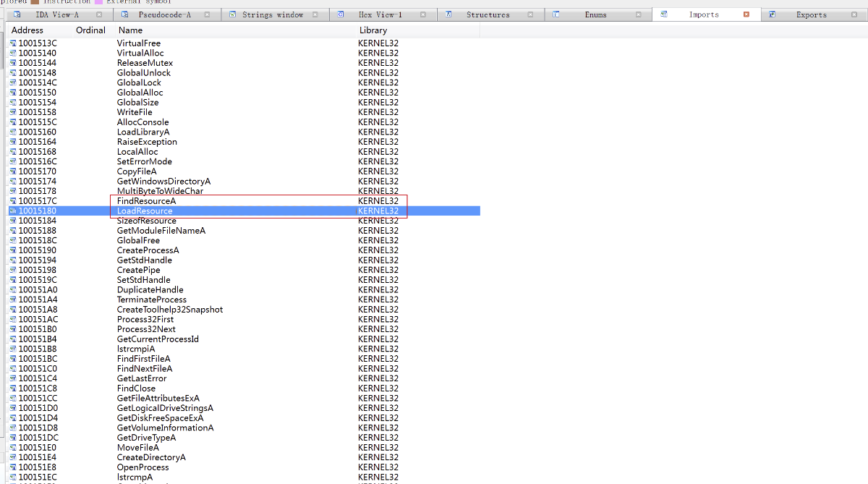Select the CreatePipe import entry

pos(139,270)
